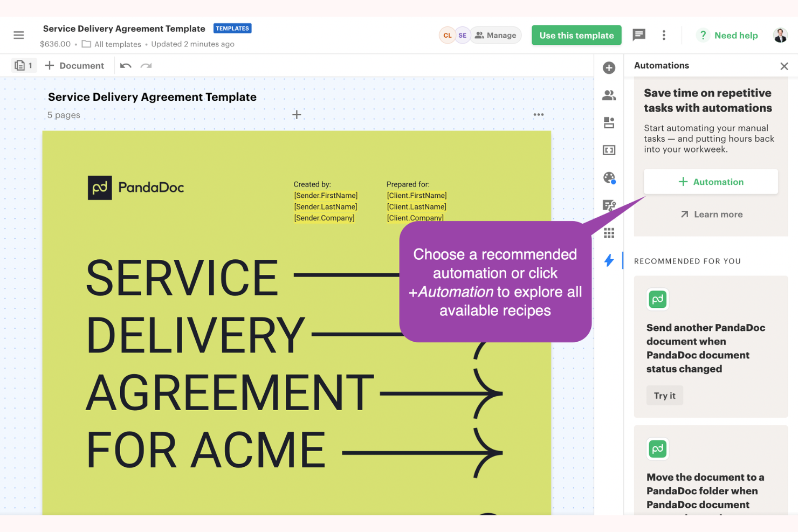Click the PandaDoc logo on cover page
The height and width of the screenshot is (532, 798).
[x=136, y=188]
